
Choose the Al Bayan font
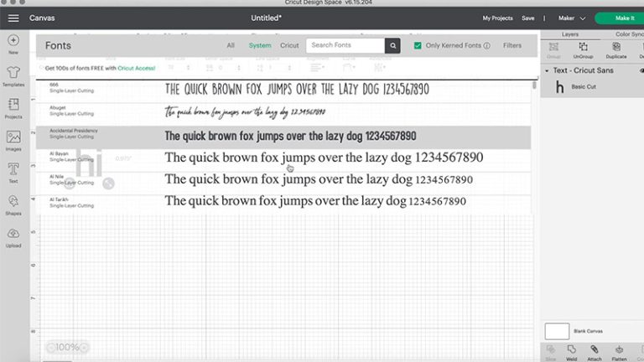[x=283, y=160]
